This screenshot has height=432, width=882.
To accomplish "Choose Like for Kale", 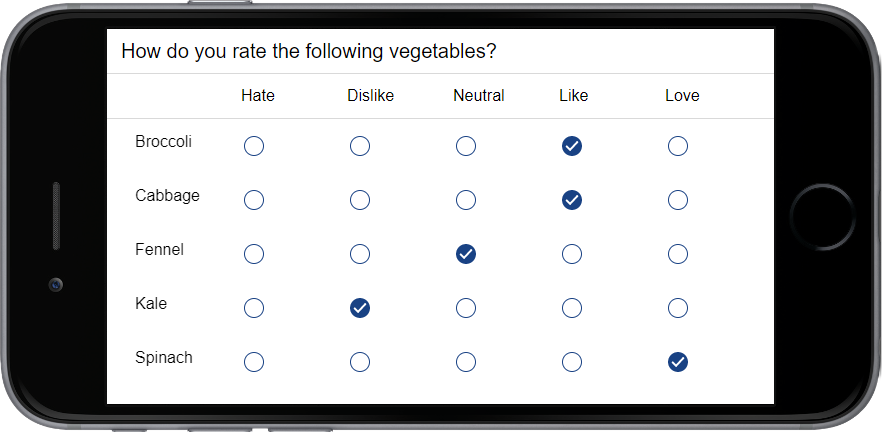I will [x=572, y=308].
